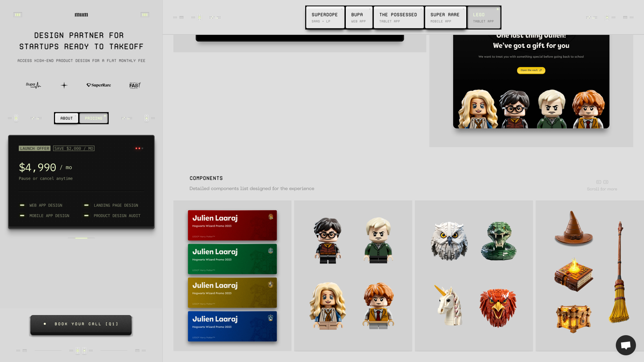Click the Ravenclaw crest on blue card
The width and height of the screenshot is (644, 362).
(271, 318)
